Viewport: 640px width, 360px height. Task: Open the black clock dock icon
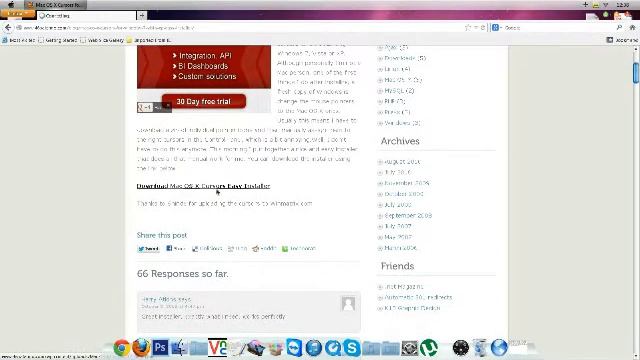pos(461,348)
